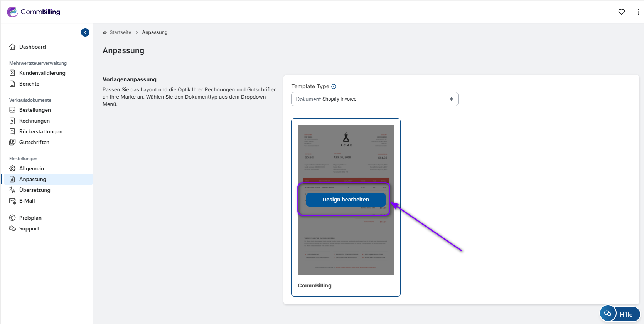The height and width of the screenshot is (324, 644).
Task: Open the Berichte page
Action: click(x=29, y=84)
